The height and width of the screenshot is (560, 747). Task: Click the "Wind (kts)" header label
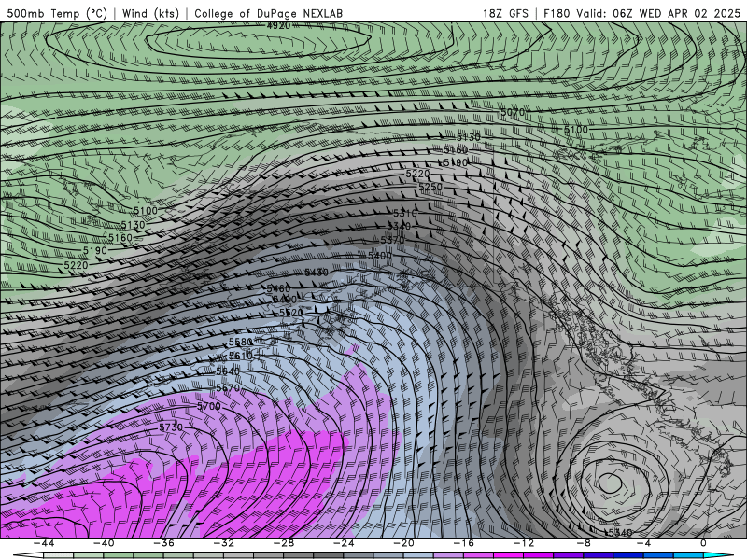[150, 13]
